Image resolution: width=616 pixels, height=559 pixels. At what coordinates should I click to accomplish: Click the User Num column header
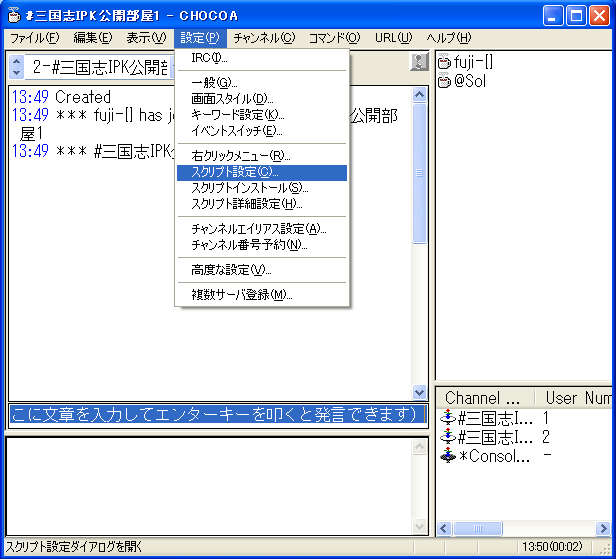(x=575, y=398)
